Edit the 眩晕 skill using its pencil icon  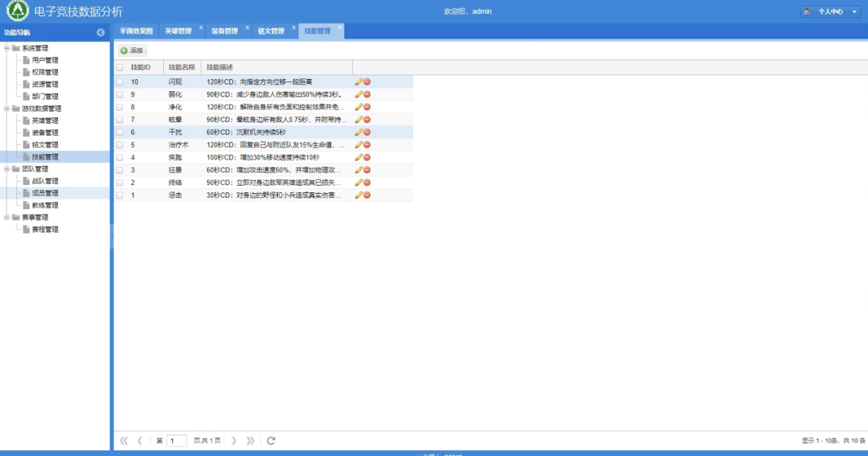tap(359, 119)
